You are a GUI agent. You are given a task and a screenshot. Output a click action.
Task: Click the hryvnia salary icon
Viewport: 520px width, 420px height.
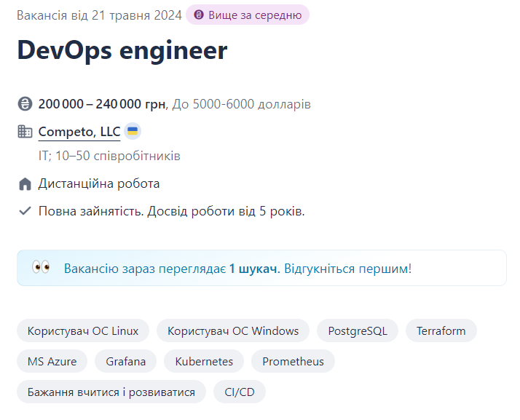[25, 104]
